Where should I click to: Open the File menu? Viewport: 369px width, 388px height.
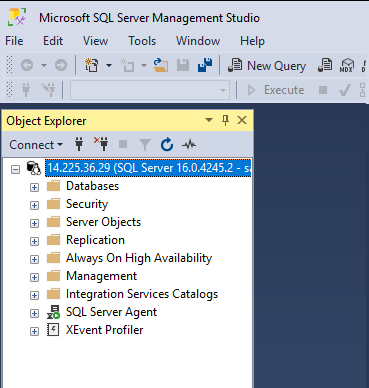pos(14,41)
